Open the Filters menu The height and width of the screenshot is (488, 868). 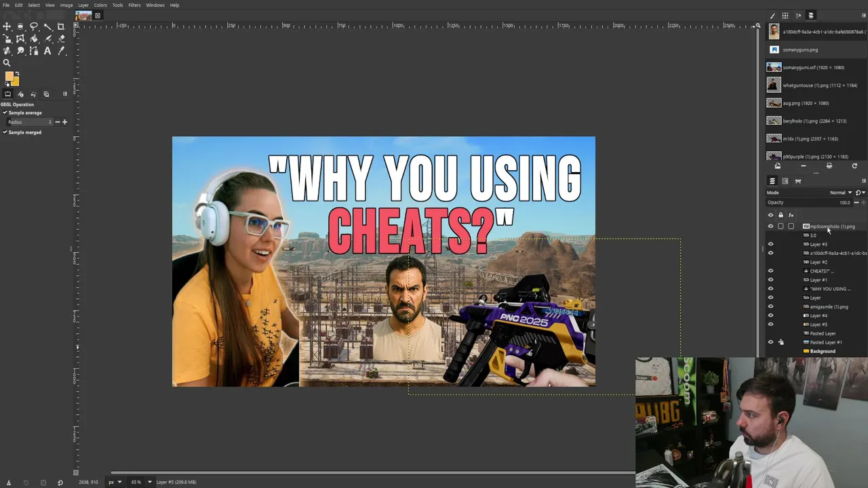(134, 5)
